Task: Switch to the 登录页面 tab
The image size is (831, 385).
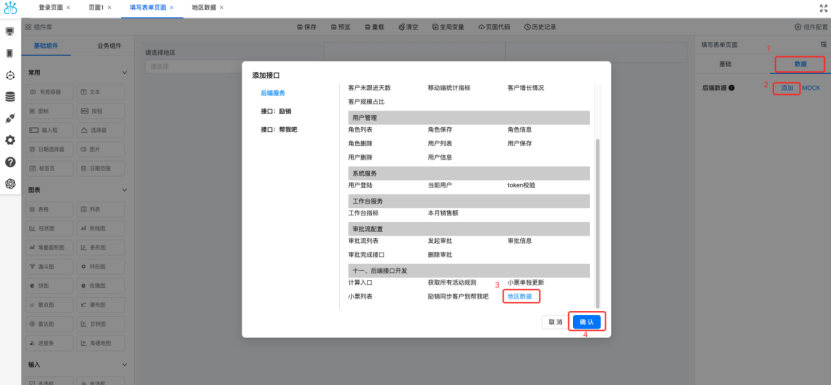Action: (51, 8)
